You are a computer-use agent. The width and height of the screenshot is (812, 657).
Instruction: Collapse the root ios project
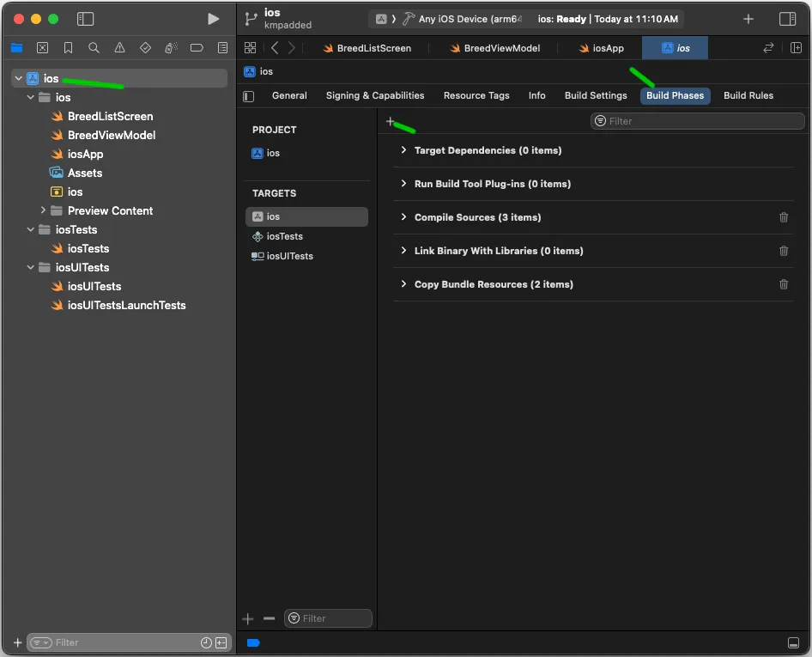click(19, 79)
